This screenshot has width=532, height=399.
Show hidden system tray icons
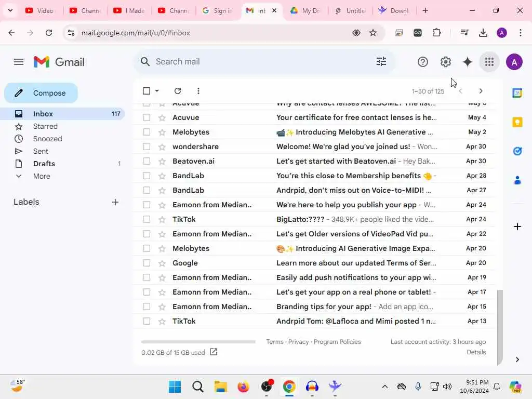[x=385, y=387]
